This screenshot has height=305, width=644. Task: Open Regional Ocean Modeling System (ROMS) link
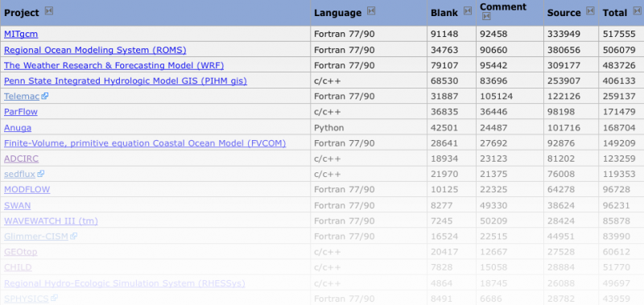pos(95,50)
